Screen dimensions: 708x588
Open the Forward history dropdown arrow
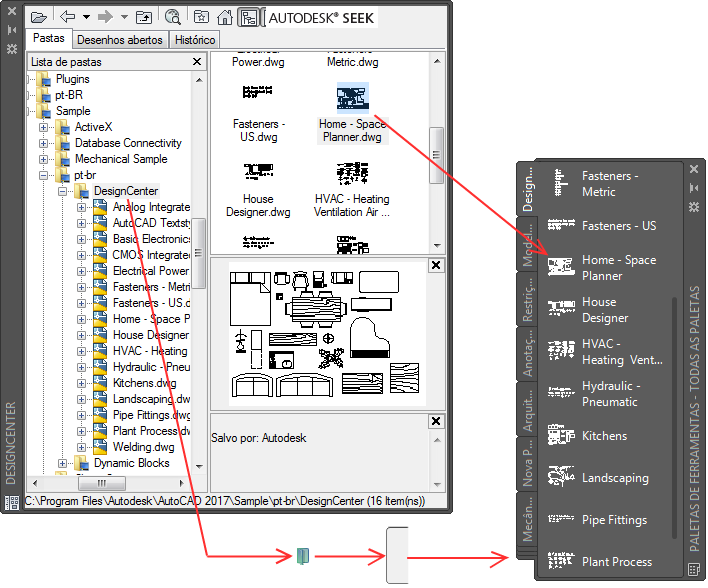124,17
